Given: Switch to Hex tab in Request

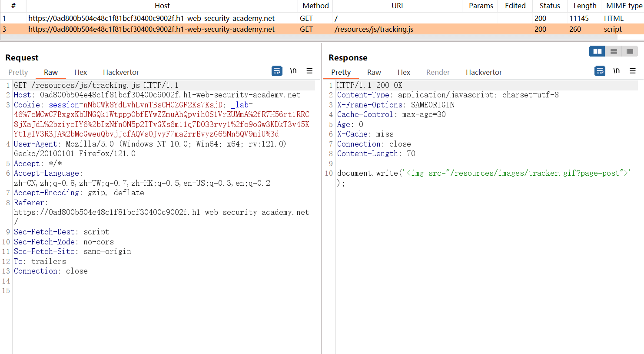Looking at the screenshot, I should (80, 72).
